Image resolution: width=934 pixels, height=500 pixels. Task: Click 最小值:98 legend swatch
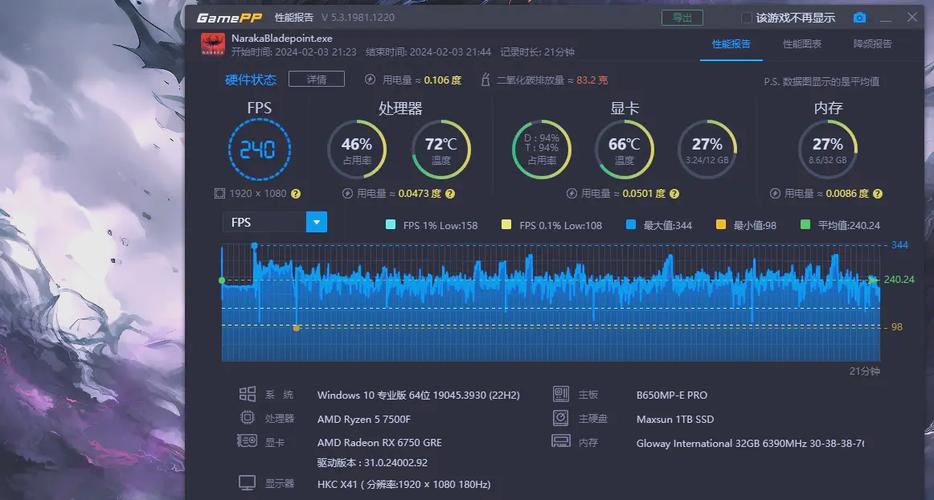pos(721,225)
